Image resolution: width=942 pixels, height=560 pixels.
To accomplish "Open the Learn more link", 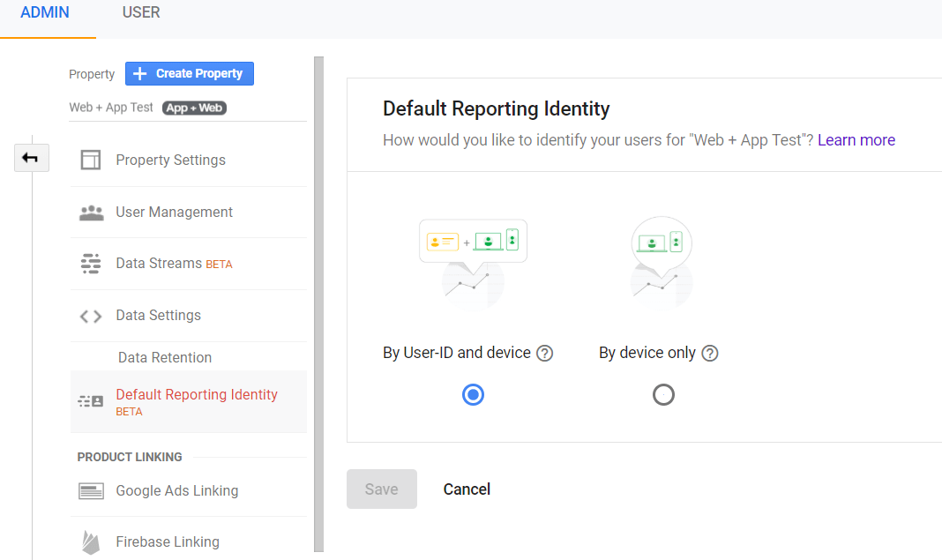I will pyautogui.click(x=856, y=140).
